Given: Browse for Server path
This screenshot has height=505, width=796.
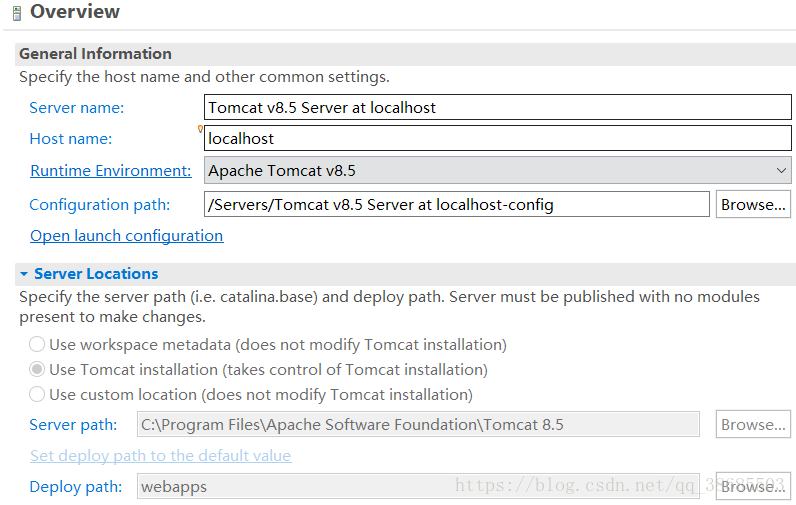Looking at the screenshot, I should pos(753,424).
